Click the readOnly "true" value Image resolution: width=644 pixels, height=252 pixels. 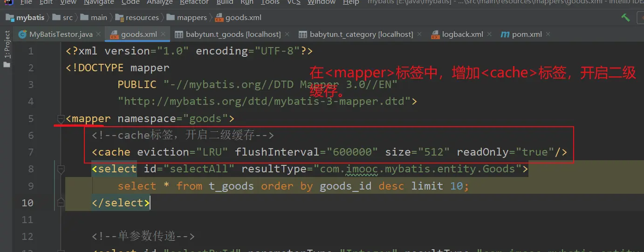pyautogui.click(x=534, y=152)
